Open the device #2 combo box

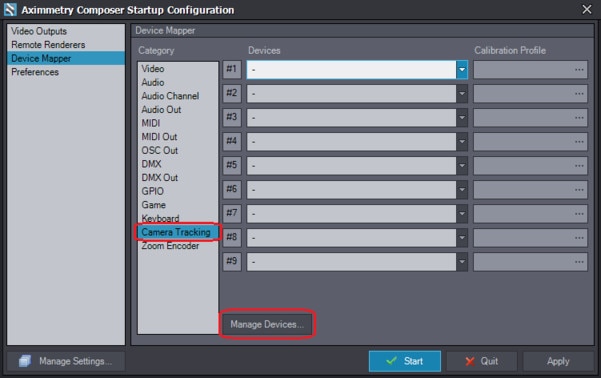[357, 94]
